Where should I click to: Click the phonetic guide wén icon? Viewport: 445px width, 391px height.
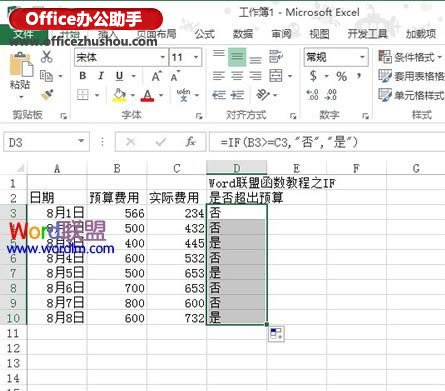coord(184,95)
